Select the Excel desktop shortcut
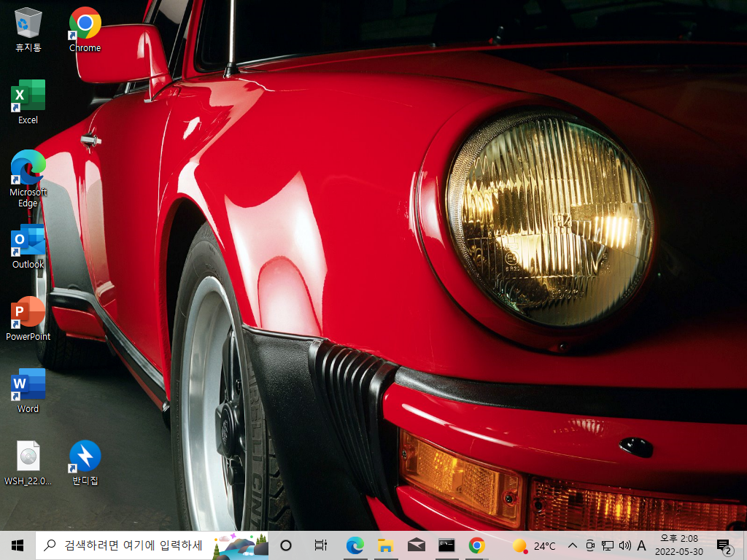 click(x=28, y=102)
